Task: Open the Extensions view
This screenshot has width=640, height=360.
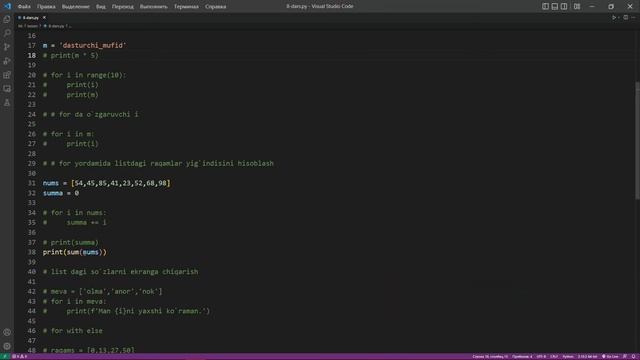Action: point(7,75)
